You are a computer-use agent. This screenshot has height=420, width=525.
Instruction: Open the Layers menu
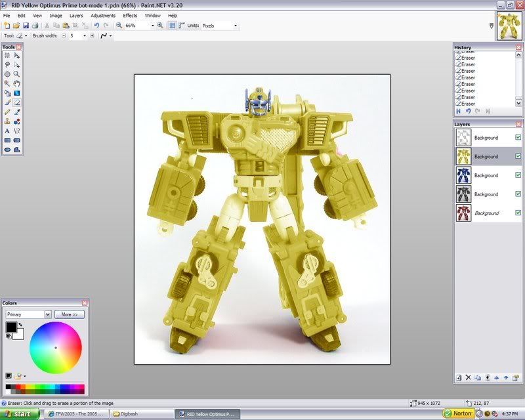[76, 15]
